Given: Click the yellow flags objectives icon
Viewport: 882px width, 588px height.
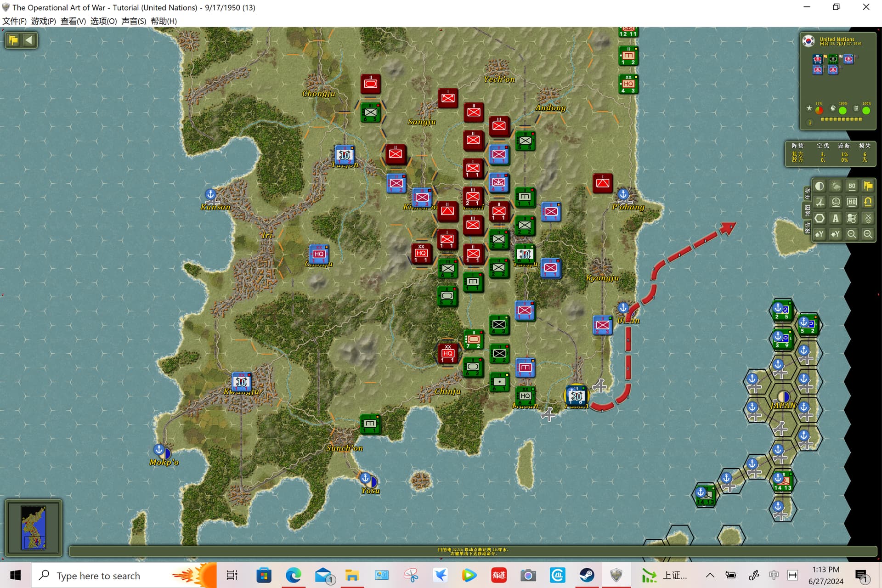Looking at the screenshot, I should tap(868, 186).
